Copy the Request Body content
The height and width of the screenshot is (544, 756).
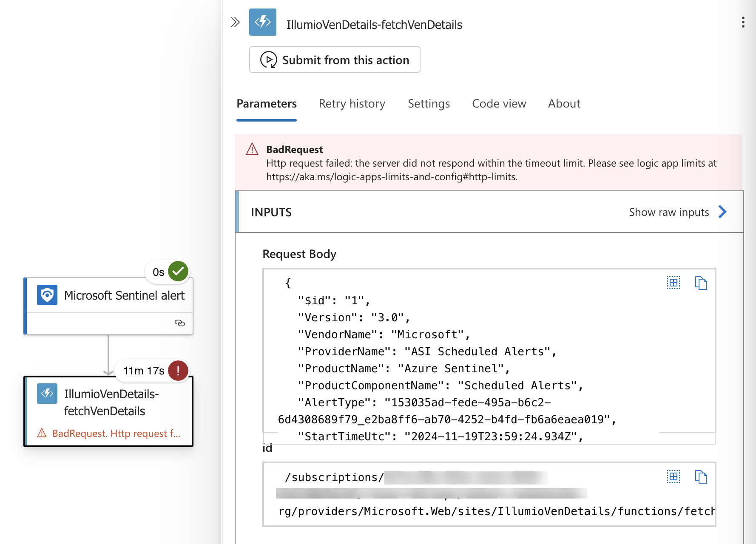(x=701, y=283)
